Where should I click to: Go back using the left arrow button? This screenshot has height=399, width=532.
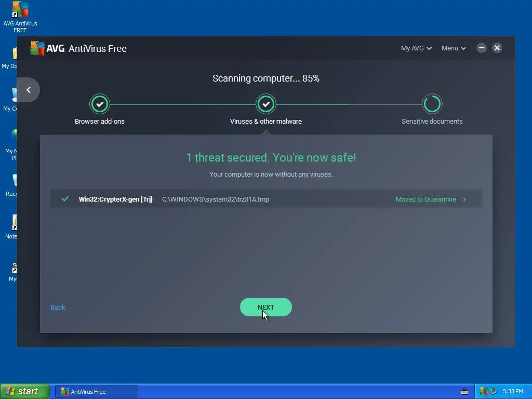point(29,90)
